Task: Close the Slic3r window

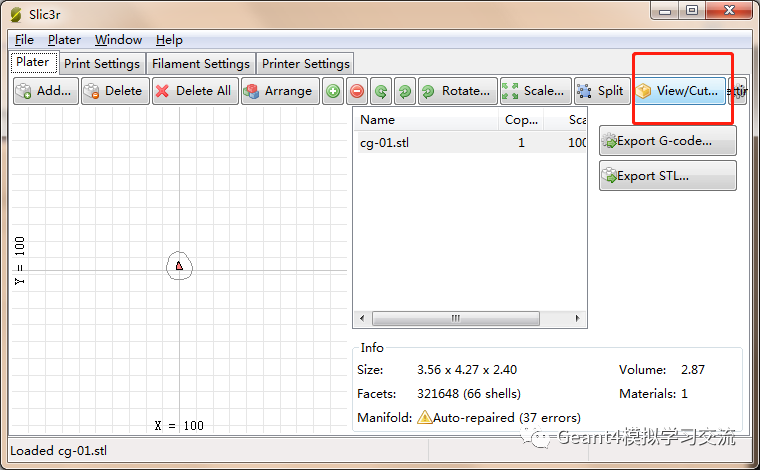Action: [x=729, y=11]
